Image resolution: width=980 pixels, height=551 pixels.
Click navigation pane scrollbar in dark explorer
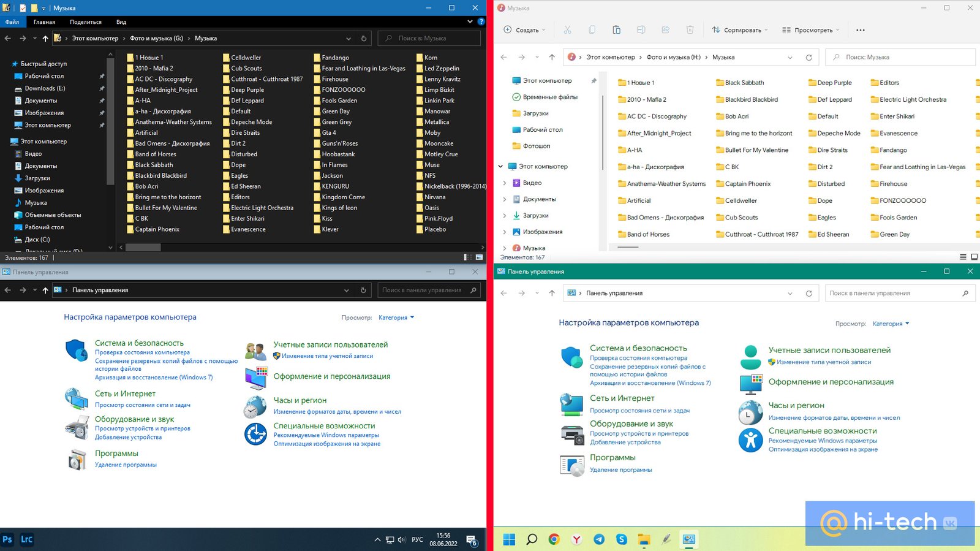click(x=110, y=121)
